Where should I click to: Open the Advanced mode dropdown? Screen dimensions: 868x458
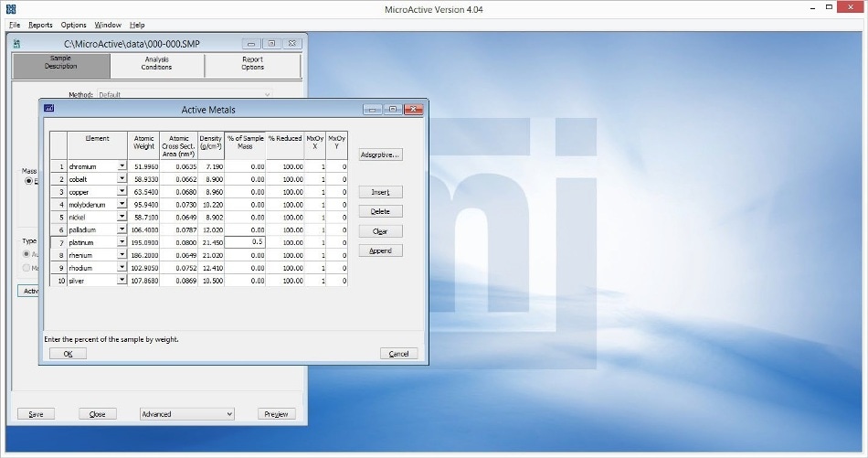click(187, 414)
